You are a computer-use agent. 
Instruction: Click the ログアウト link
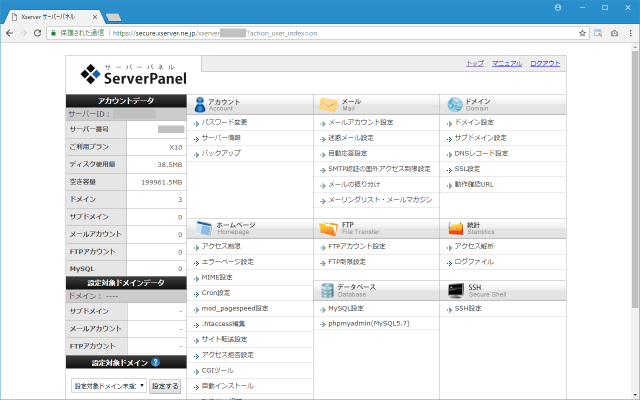[545, 63]
